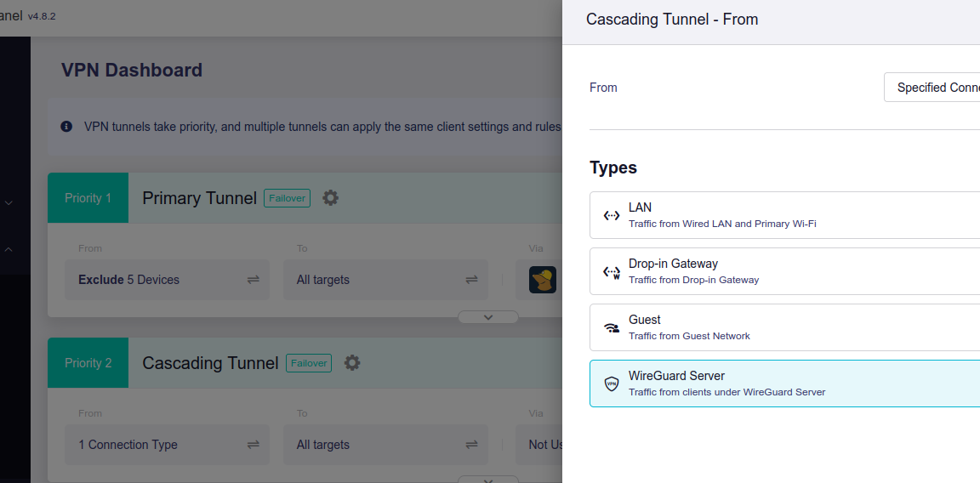Open the 'Exclude 5 Devices' From selector

(168, 280)
